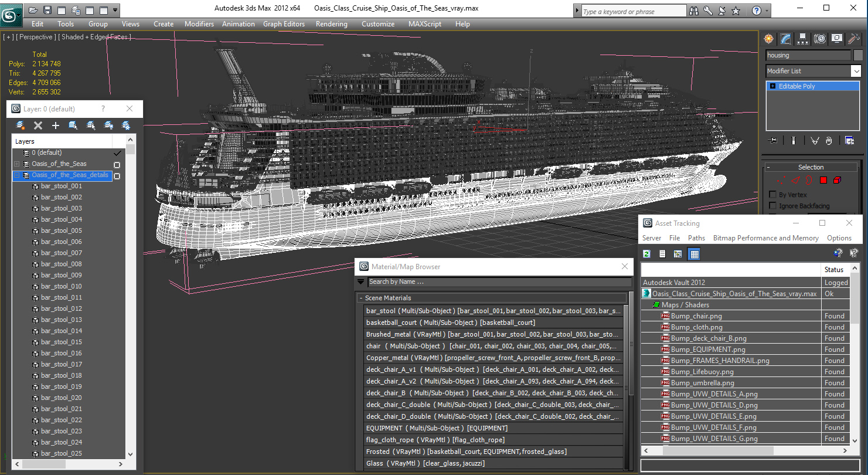This screenshot has width=868, height=475.
Task: Open the Create command panel tab
Action: pyautogui.click(x=769, y=39)
